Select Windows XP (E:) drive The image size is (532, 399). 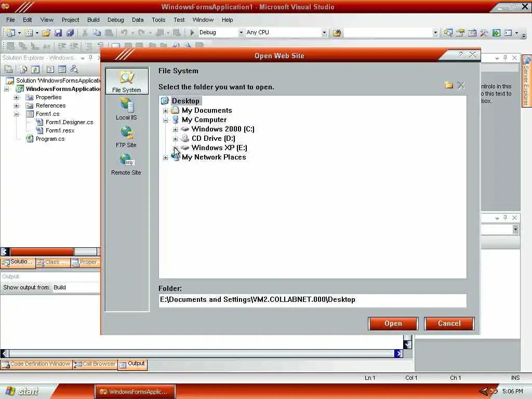(x=219, y=148)
